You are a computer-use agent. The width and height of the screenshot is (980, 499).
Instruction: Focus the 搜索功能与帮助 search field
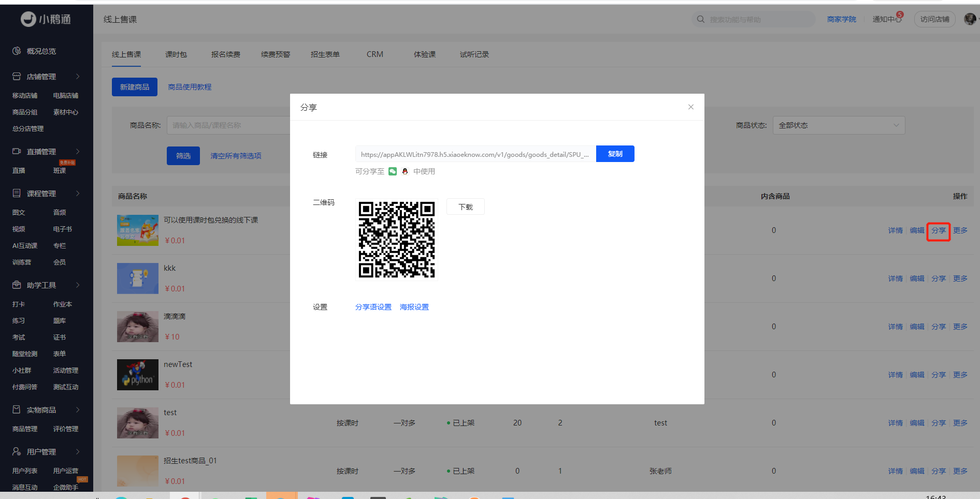pyautogui.click(x=754, y=19)
